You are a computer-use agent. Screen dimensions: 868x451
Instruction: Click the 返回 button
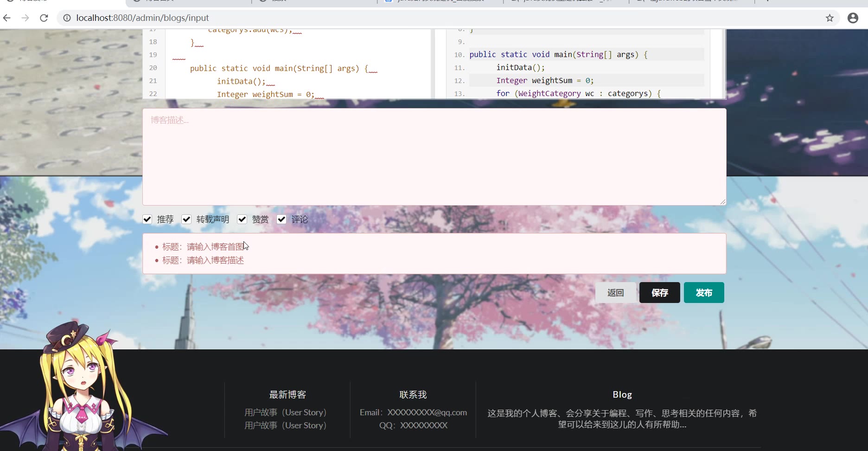pos(615,293)
